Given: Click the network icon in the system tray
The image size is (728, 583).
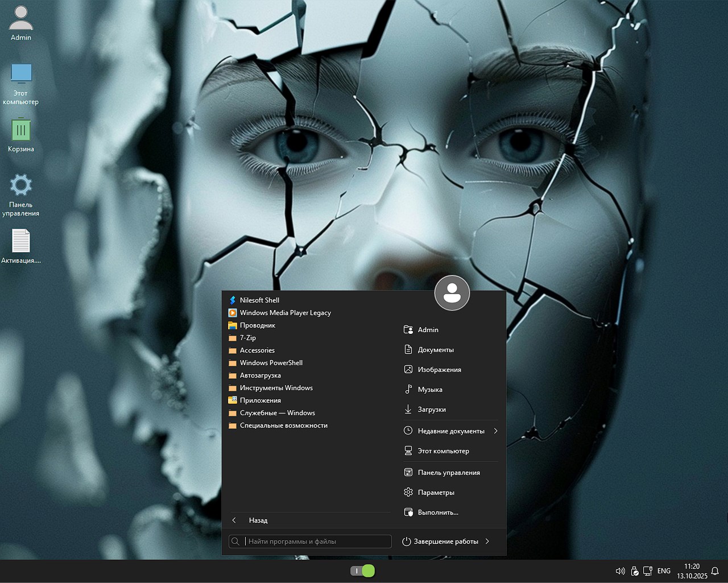Looking at the screenshot, I should click(648, 571).
